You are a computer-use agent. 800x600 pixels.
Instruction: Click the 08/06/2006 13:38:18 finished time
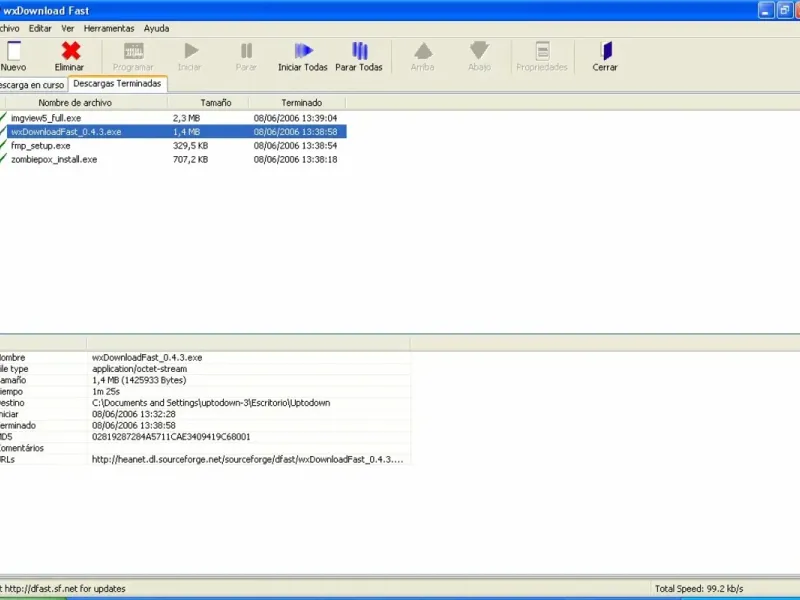pos(295,159)
